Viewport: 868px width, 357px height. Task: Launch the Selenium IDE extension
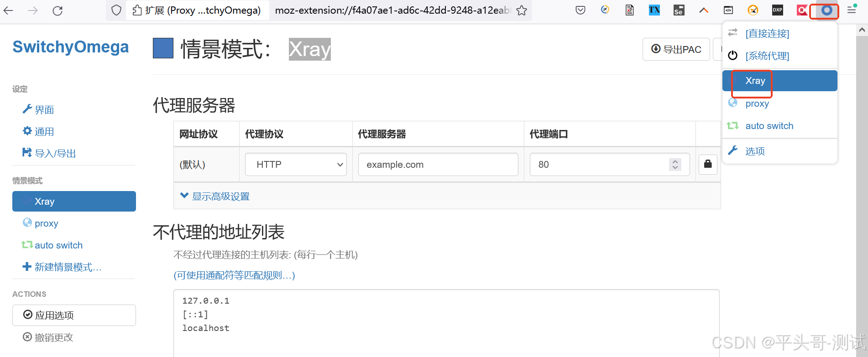click(x=679, y=10)
